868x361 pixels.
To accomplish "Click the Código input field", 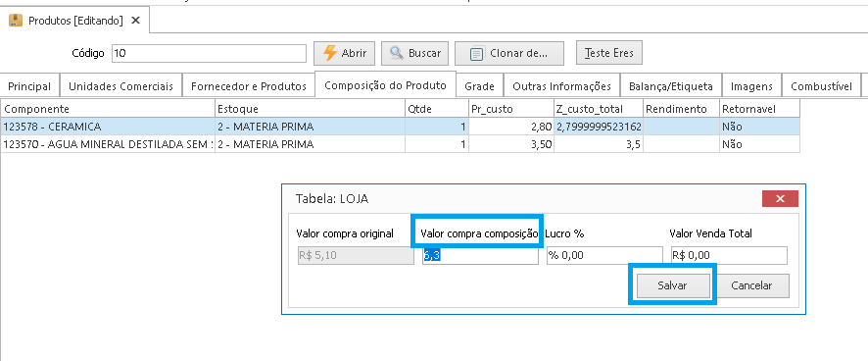I will pos(209,53).
